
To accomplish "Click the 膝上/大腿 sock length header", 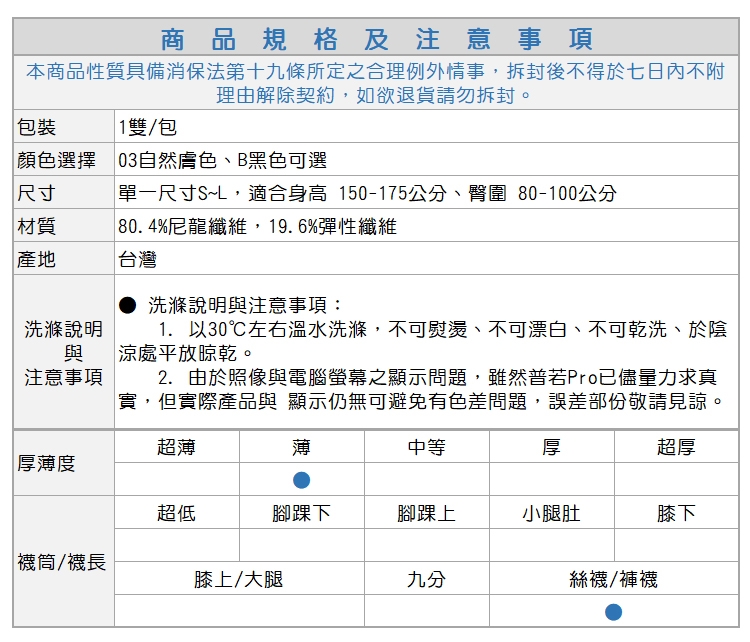I will click(238, 579).
